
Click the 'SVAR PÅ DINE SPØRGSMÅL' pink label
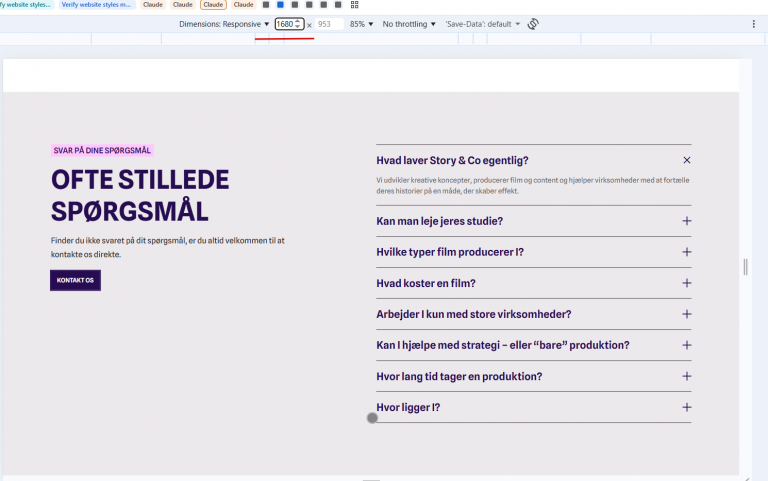click(102, 150)
